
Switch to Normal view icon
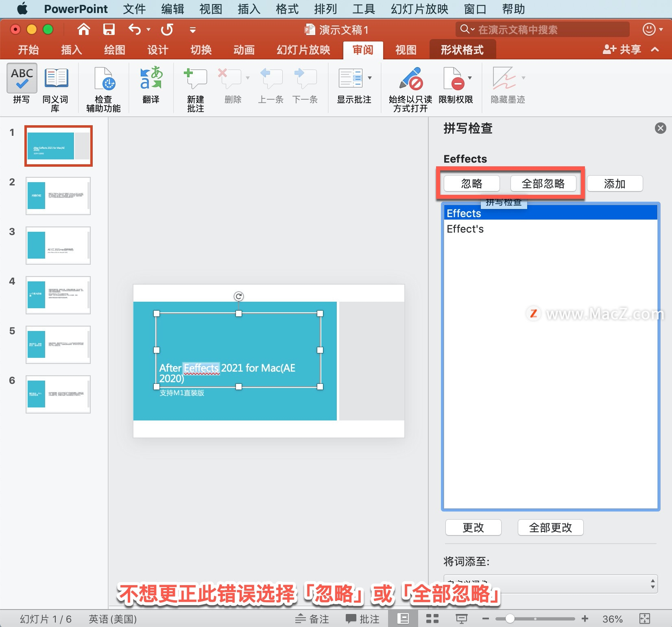(403, 619)
